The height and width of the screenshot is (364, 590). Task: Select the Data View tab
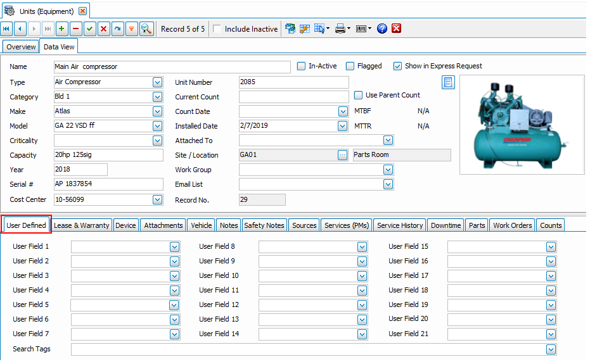(59, 47)
